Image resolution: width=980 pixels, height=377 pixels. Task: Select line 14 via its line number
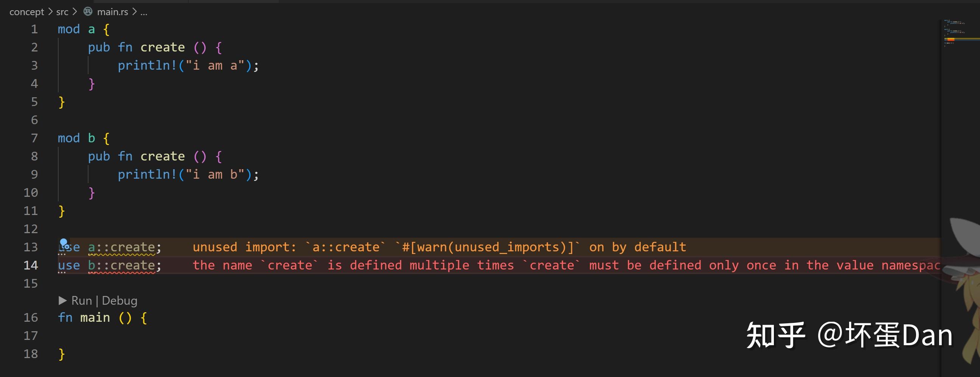pyautogui.click(x=31, y=265)
